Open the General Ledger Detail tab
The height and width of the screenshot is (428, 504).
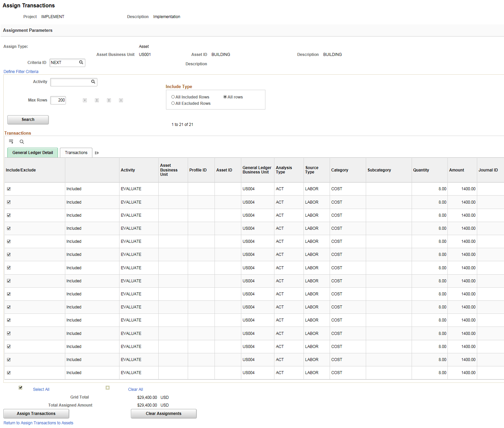coord(32,152)
